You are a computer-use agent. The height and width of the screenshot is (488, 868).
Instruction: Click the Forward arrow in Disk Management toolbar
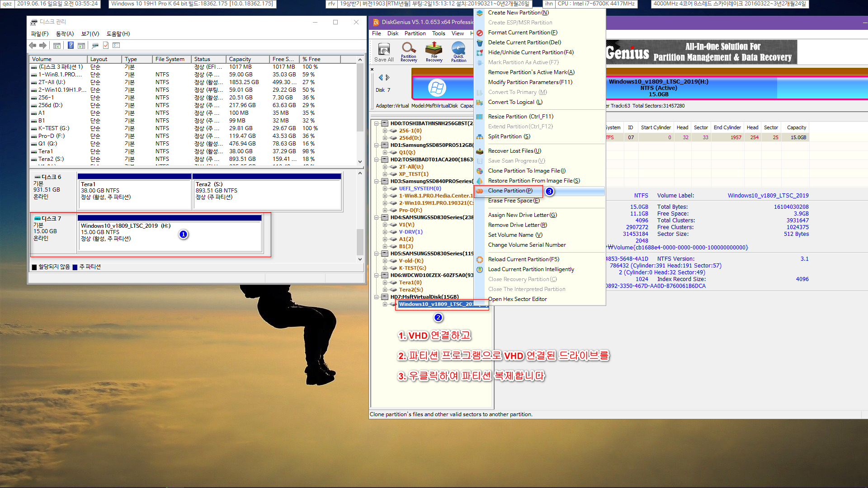[x=43, y=45]
